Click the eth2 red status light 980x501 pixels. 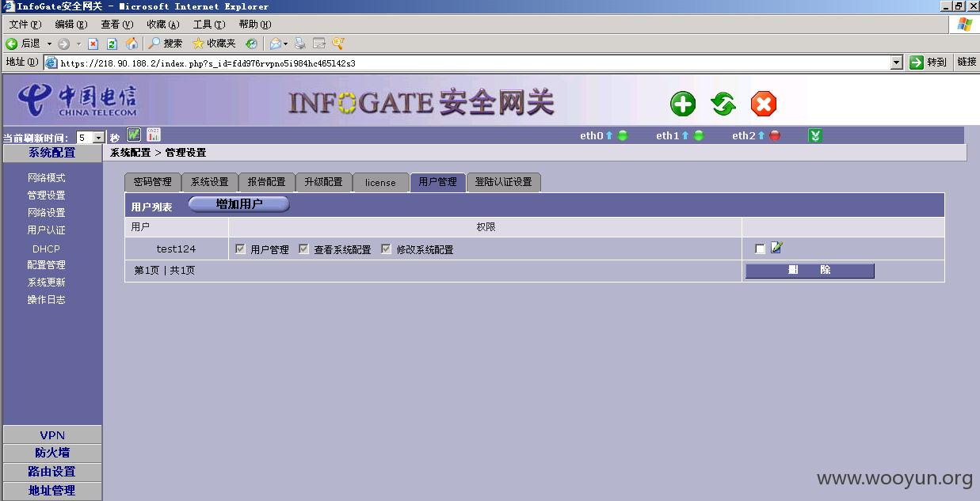point(775,135)
